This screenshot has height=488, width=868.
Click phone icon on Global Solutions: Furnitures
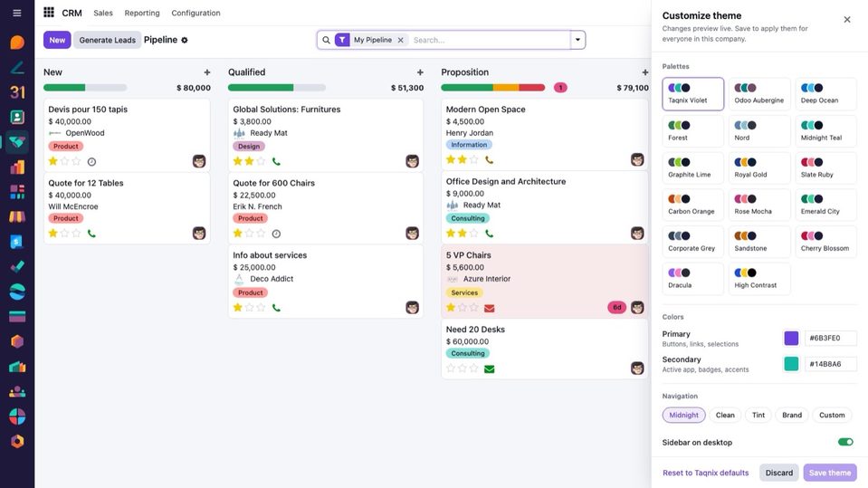pyautogui.click(x=276, y=162)
